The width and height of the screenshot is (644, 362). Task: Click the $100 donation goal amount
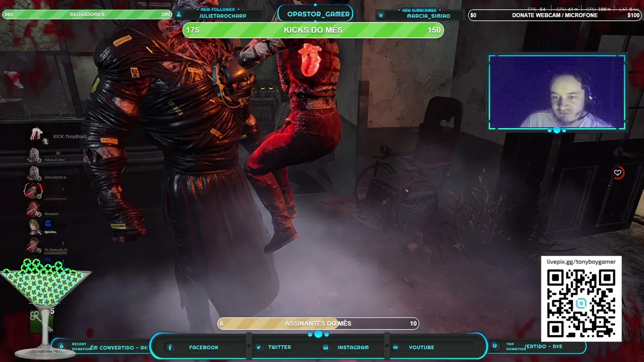tap(633, 15)
